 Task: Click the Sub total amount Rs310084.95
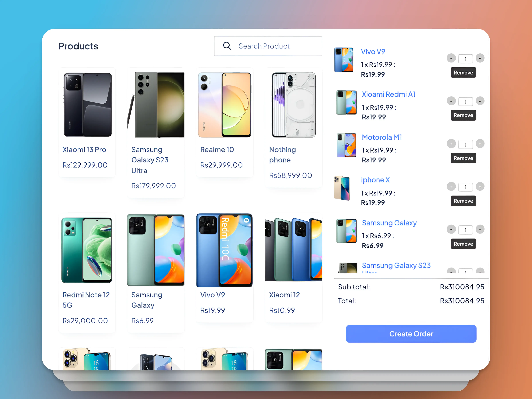[462, 287]
